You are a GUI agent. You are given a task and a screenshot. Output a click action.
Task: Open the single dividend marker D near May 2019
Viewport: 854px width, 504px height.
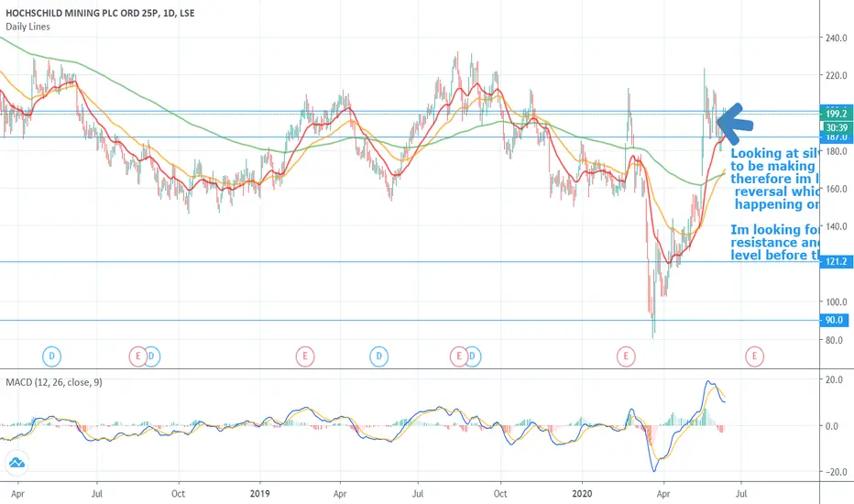pos(379,356)
